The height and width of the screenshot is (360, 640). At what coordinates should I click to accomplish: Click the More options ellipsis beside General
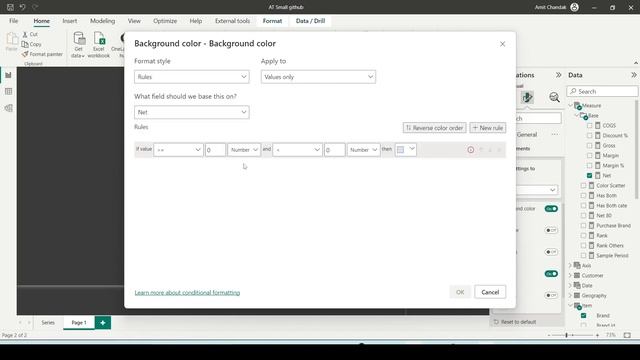point(555,134)
